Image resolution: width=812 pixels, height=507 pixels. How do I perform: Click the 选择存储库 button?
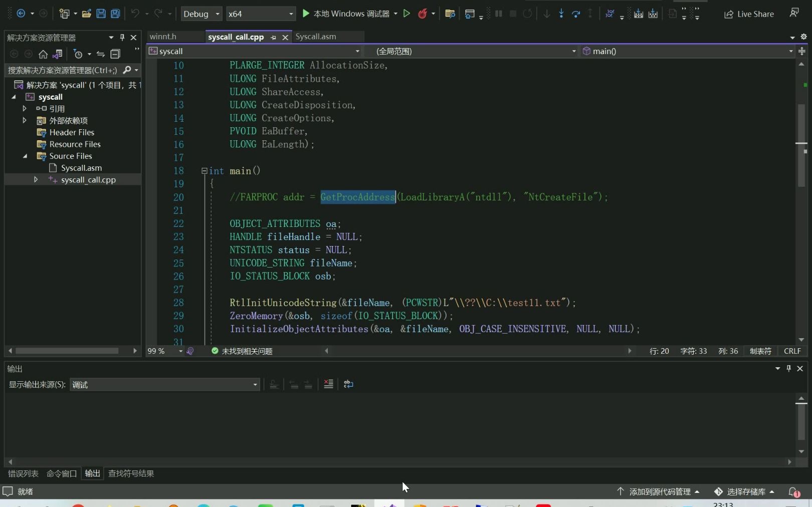tap(744, 491)
